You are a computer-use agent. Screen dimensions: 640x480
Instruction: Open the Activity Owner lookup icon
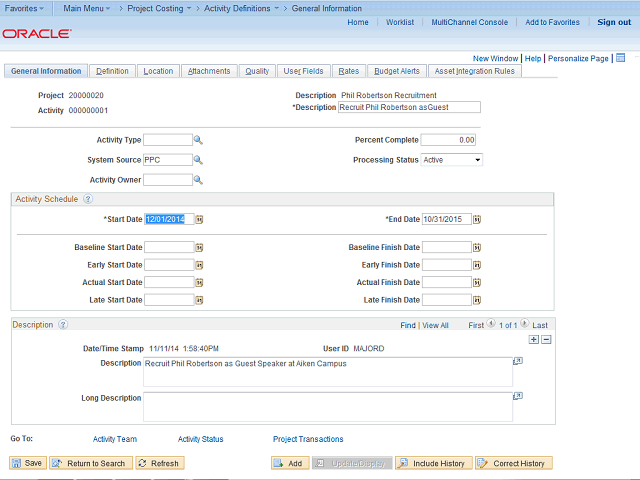click(x=198, y=180)
